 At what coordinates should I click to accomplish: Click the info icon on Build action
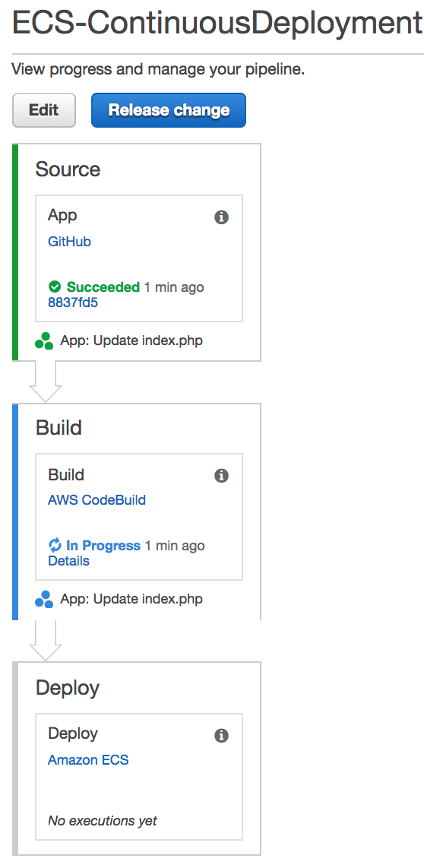tap(221, 476)
